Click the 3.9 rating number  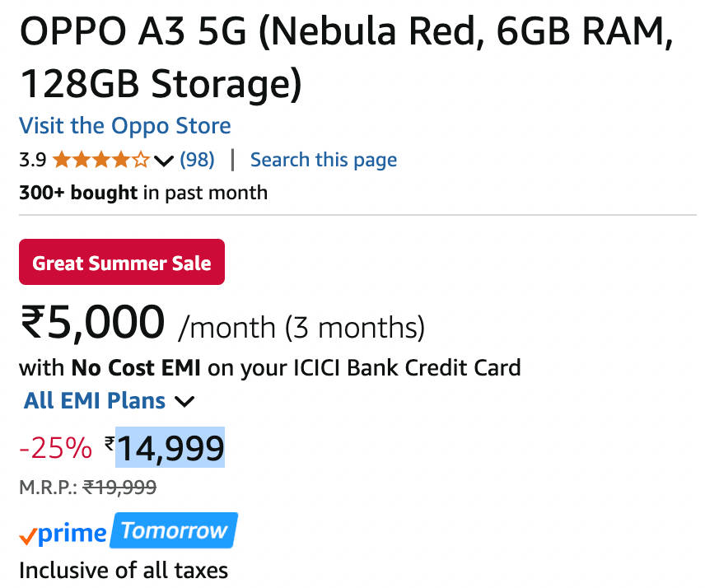(32, 160)
